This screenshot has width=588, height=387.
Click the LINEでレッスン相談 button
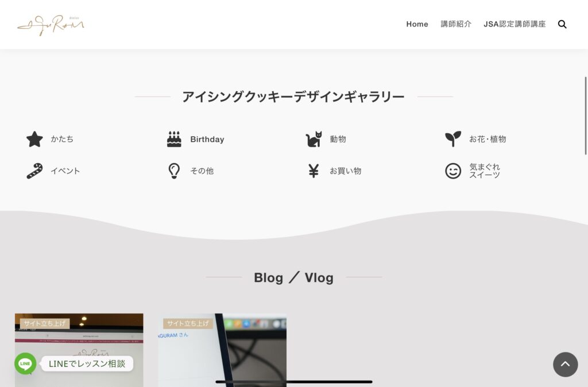[x=87, y=363]
